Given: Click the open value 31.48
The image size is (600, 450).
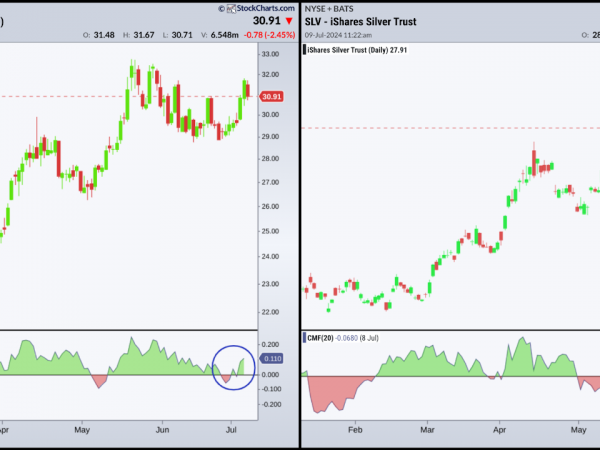Looking at the screenshot, I should point(104,35).
